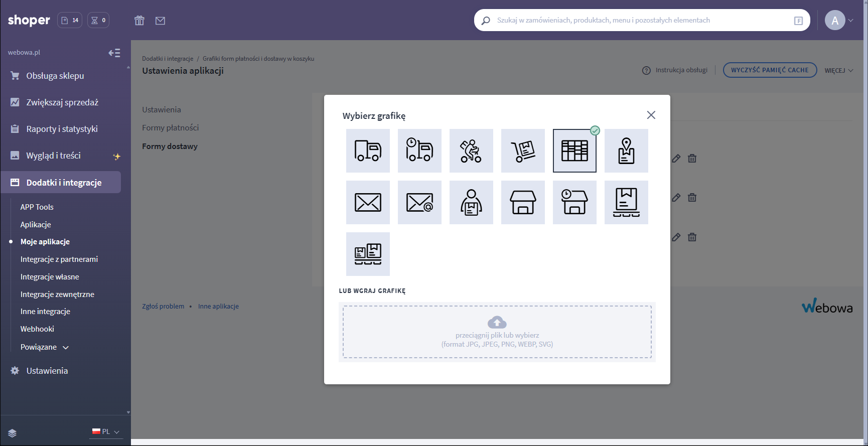Open the Formy płatności tab
868x446 pixels.
[x=170, y=128]
